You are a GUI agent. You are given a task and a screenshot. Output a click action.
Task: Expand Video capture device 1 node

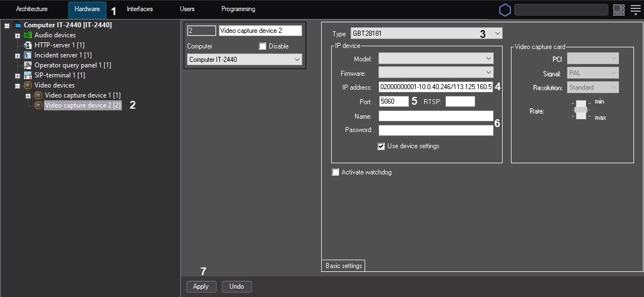(x=28, y=96)
